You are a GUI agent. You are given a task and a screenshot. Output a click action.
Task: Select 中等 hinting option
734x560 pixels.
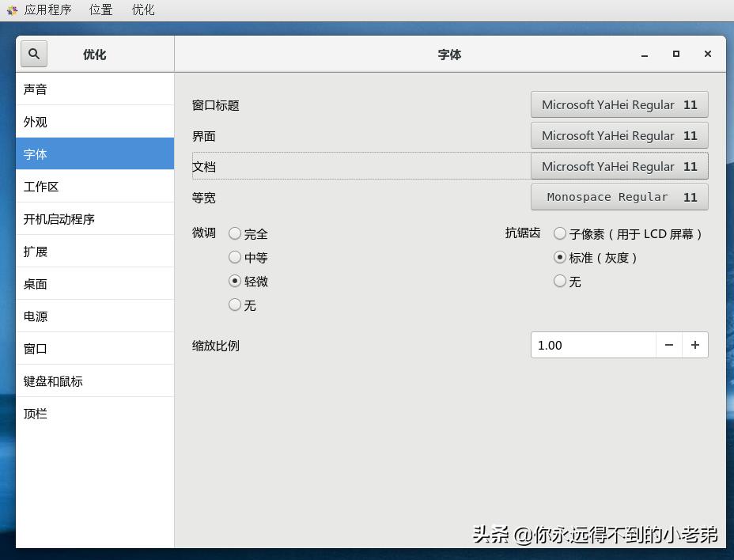(235, 257)
